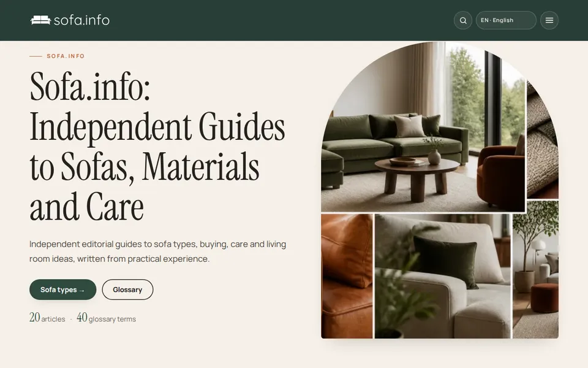Select the green sectional sofa photo
The image size is (588, 368).
[x=423, y=128]
